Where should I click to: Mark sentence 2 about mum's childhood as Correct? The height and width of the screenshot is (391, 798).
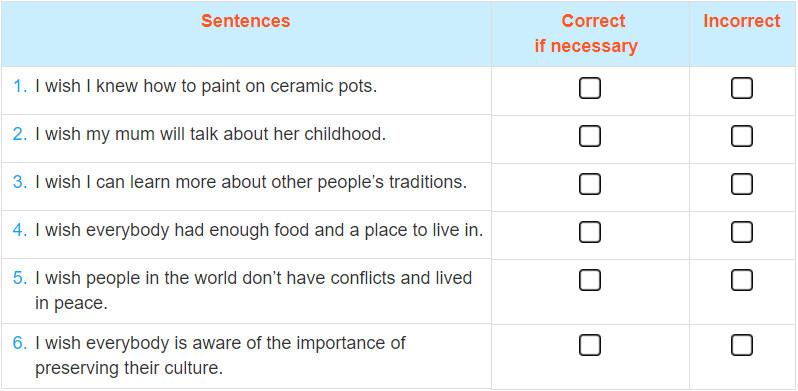click(589, 136)
